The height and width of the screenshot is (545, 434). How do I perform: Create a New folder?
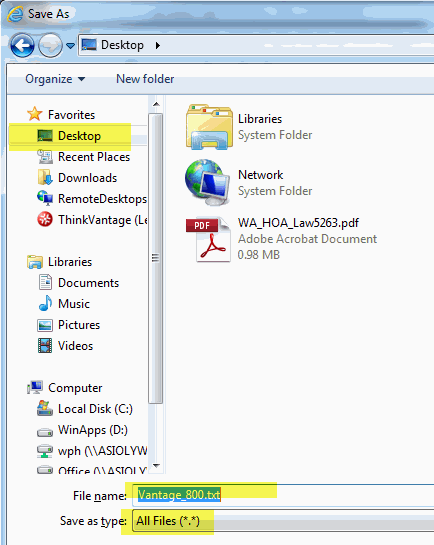coord(145,79)
